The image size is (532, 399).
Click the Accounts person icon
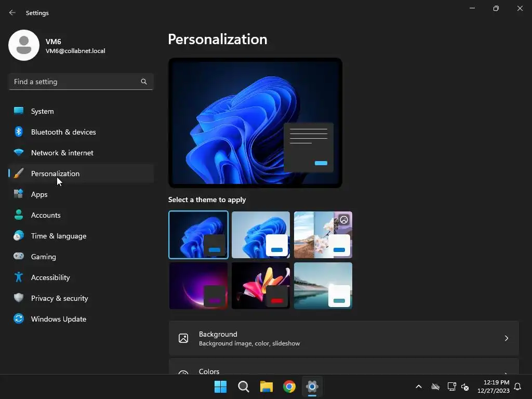(19, 215)
